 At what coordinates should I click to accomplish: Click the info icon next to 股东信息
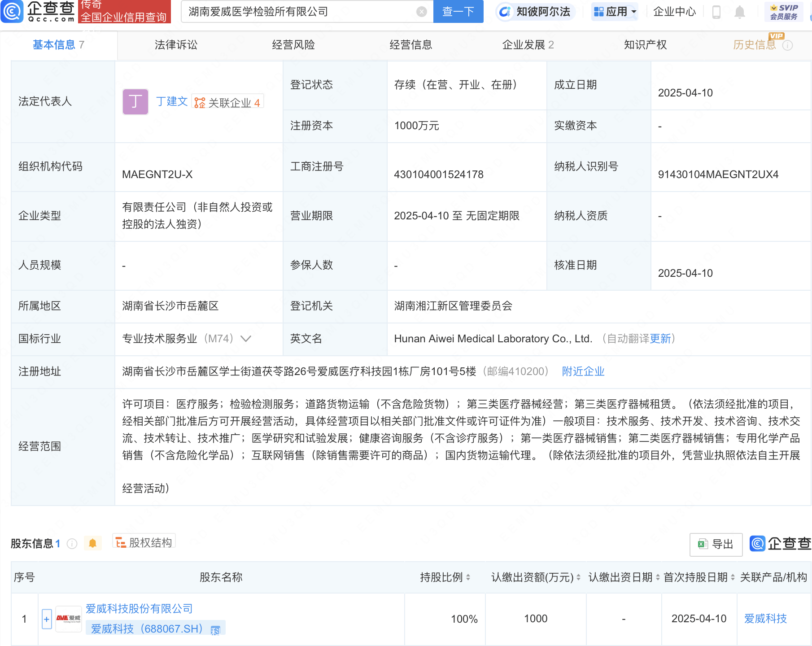pos(72,544)
